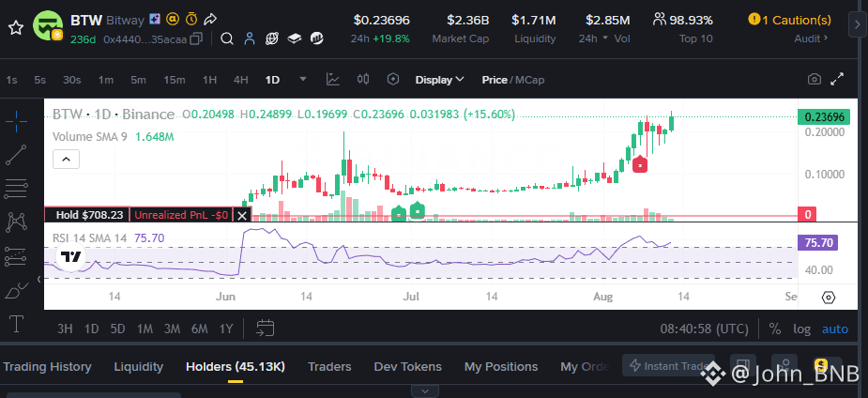Toggle percent scale mode
868x398 pixels.
[775, 329]
